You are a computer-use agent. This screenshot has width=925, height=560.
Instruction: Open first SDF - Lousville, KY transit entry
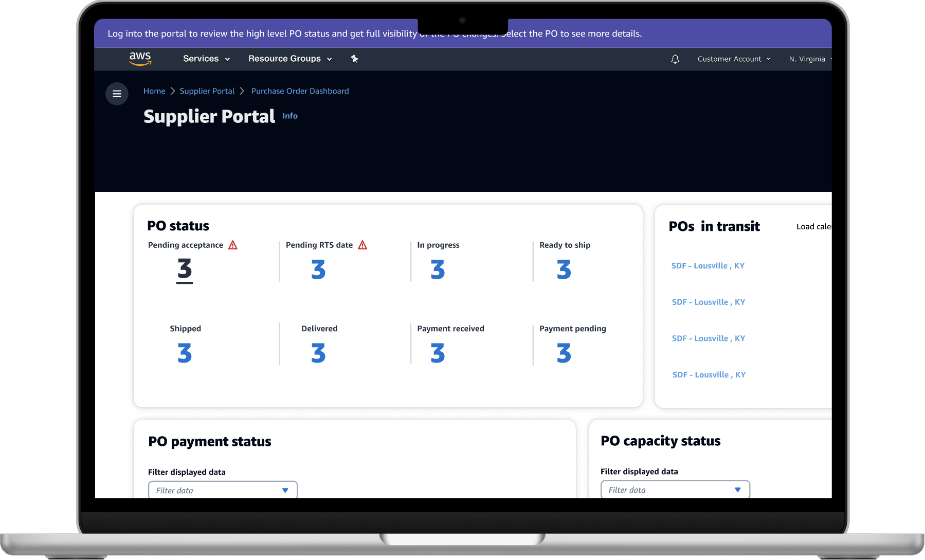pos(708,266)
